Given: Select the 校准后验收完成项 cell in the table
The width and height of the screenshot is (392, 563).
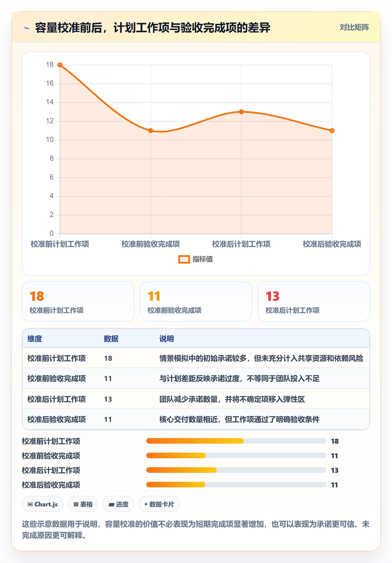Looking at the screenshot, I should (57, 419).
